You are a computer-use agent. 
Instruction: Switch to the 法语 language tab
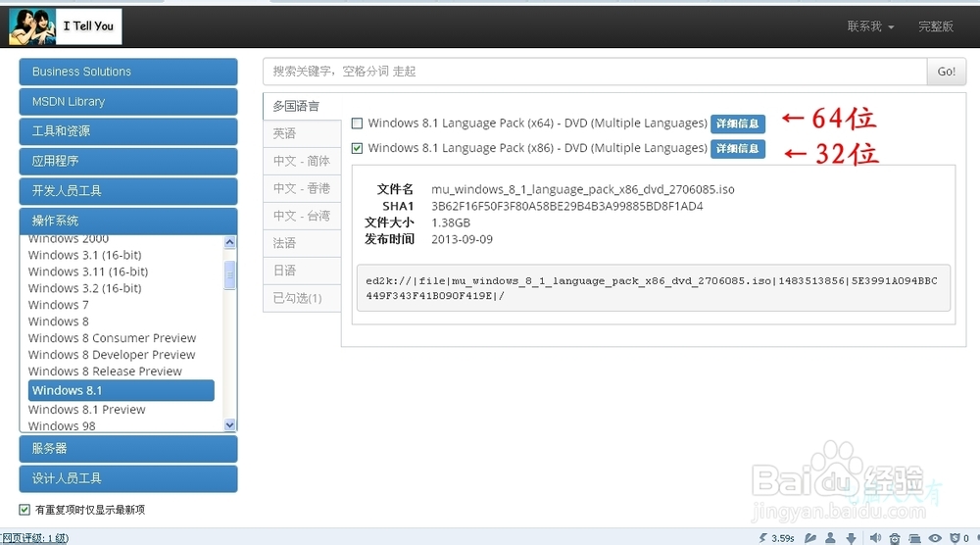pyautogui.click(x=302, y=243)
